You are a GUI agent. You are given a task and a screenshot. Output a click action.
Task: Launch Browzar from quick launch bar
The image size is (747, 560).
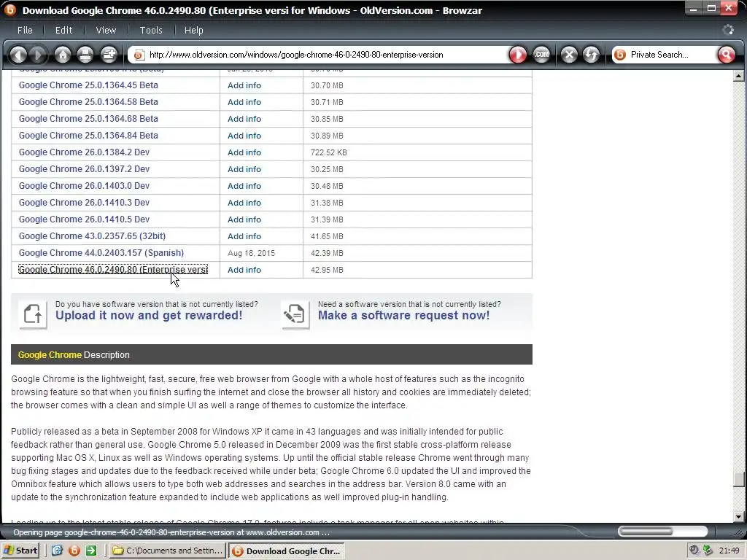74,551
